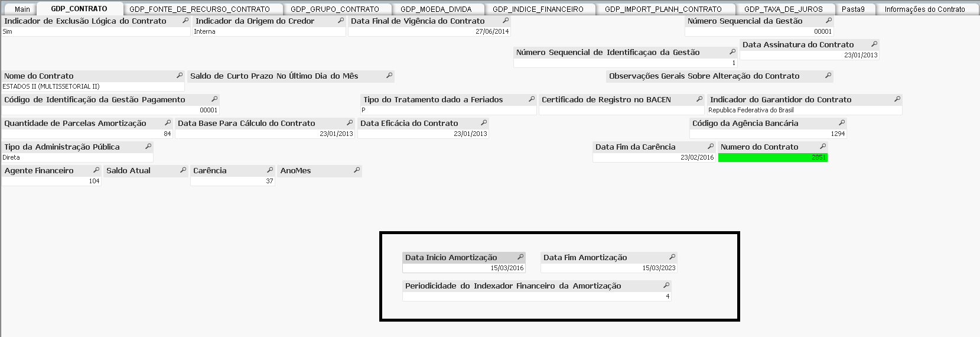Screen dimensions: 980x337
Task: Search icon for Data Fim da Carência
Action: point(711,147)
